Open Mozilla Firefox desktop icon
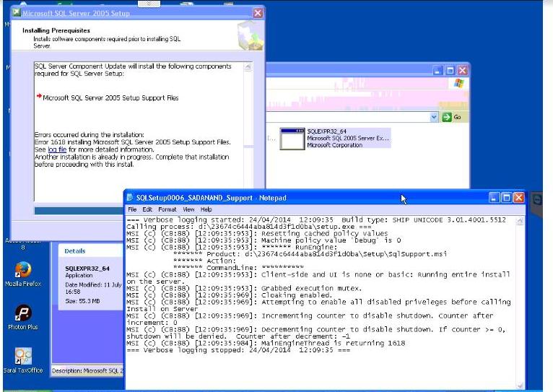Viewport: 553px width, 392px height. [x=22, y=270]
